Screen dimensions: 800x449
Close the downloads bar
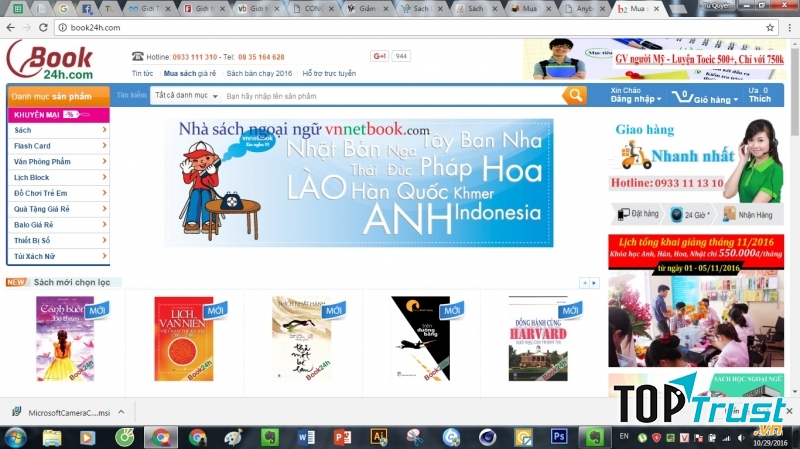tap(789, 411)
